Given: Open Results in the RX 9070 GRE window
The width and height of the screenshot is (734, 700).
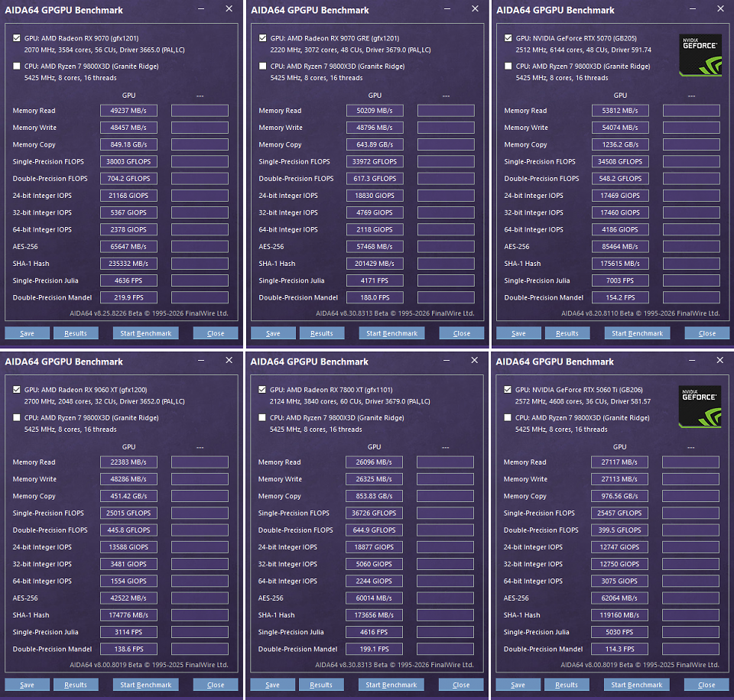Looking at the screenshot, I should pos(322,333).
